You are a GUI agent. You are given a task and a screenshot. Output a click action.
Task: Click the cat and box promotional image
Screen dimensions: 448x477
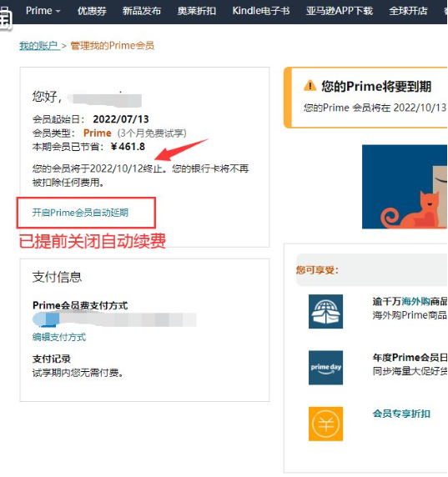(x=405, y=187)
